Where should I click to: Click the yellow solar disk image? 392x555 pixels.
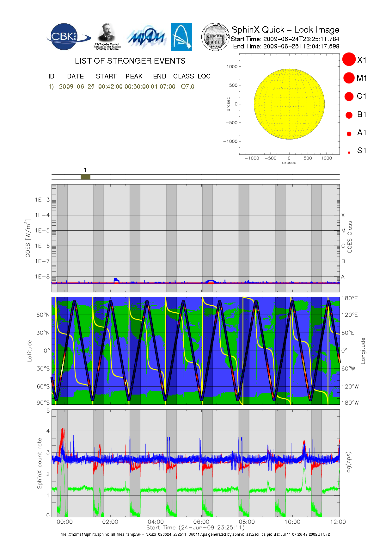click(x=289, y=104)
